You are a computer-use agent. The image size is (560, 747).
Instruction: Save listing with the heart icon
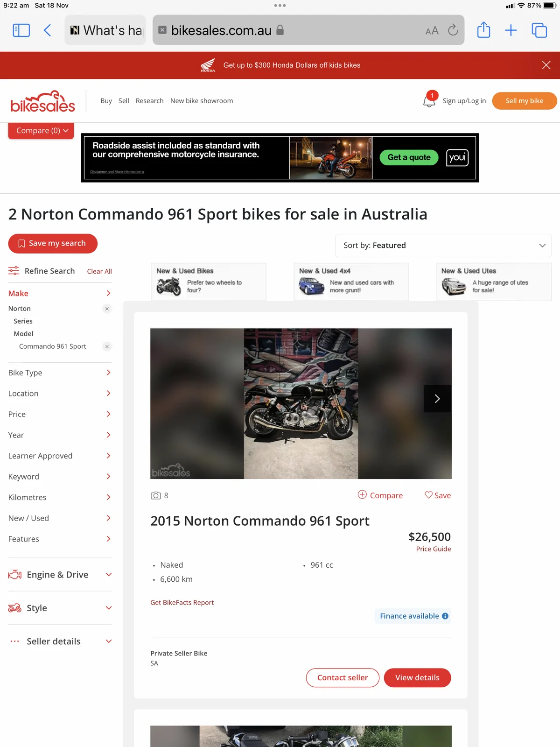coord(438,495)
